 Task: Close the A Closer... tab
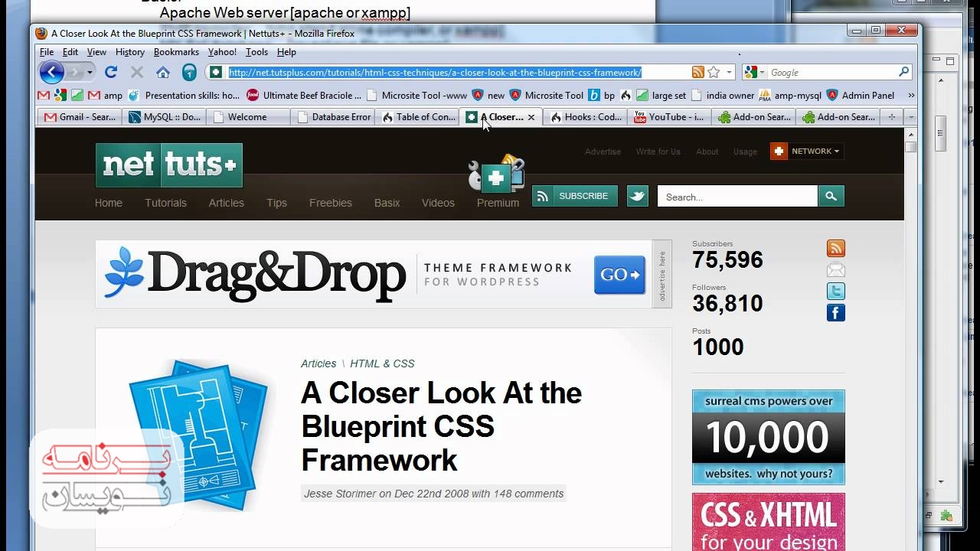click(531, 117)
